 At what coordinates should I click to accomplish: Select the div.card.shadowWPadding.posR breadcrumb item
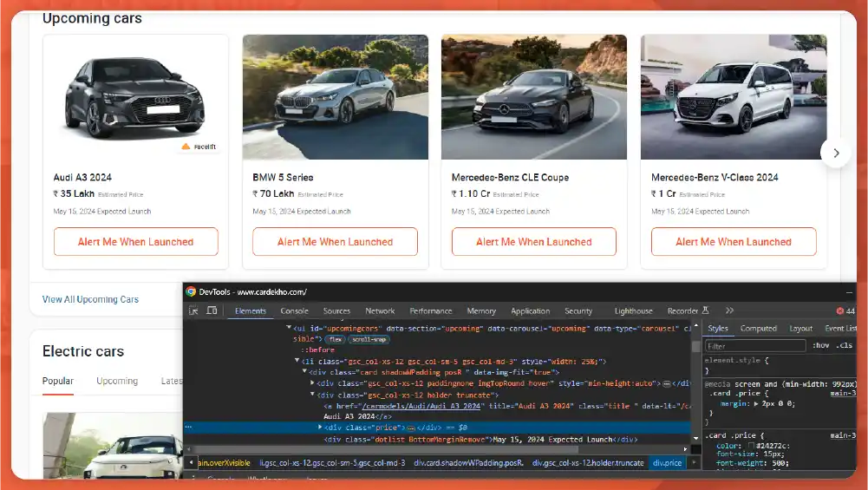pos(468,463)
